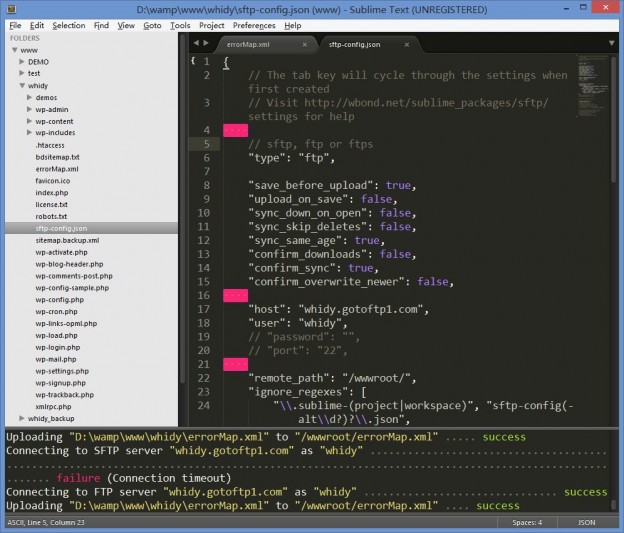
Task: Open wp-settings.php in the sidebar
Action: [62, 371]
